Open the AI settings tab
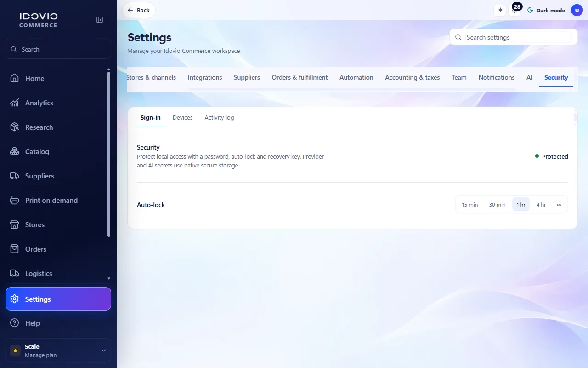Viewport: 588px width, 368px height. (x=529, y=77)
